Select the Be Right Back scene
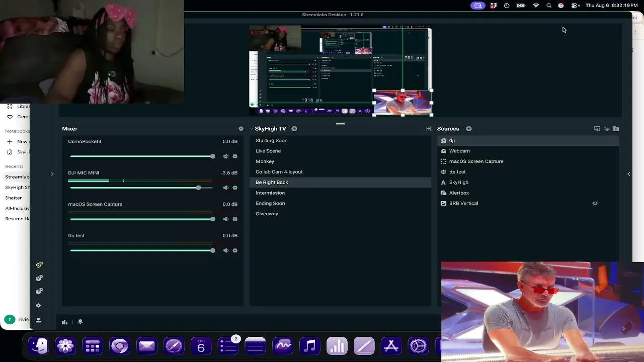The height and width of the screenshot is (362, 644). click(340, 183)
